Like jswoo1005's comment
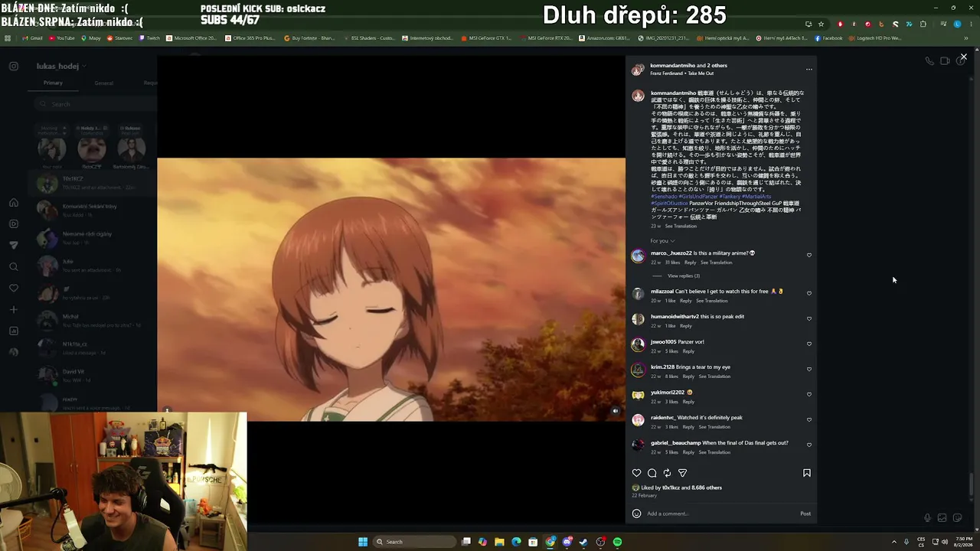This screenshot has width=980, height=551. point(809,344)
